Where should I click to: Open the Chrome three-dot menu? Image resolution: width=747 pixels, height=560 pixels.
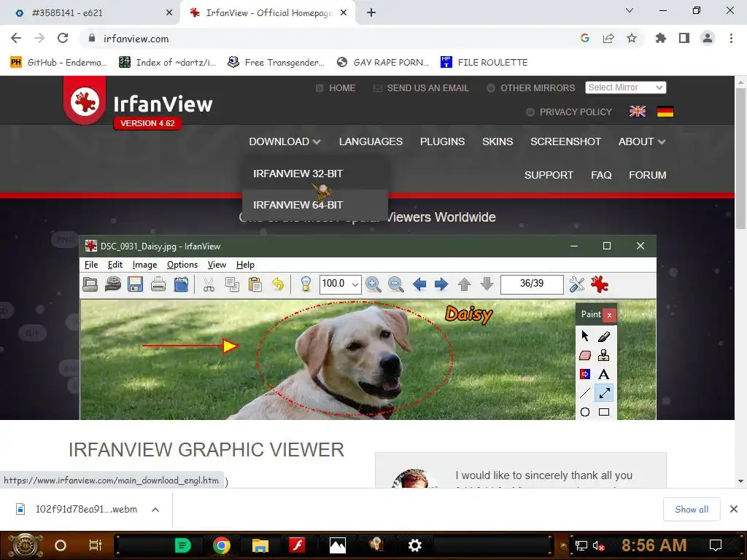coord(731,38)
